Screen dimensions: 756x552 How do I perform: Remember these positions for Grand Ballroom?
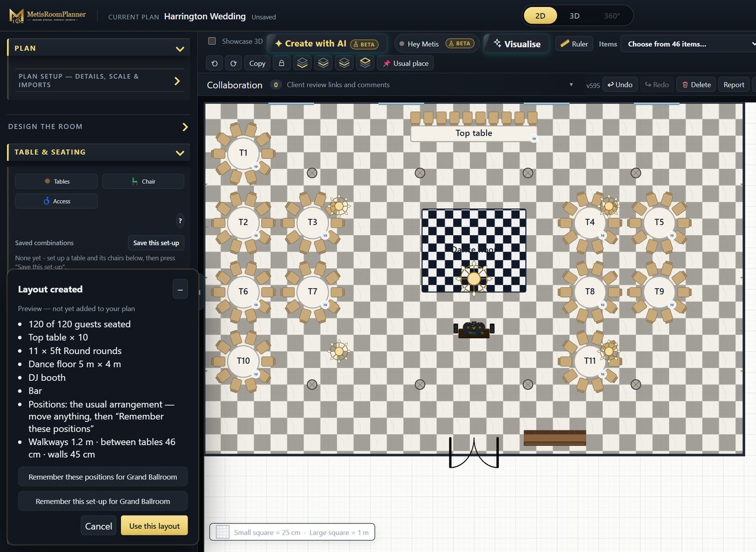(103, 477)
